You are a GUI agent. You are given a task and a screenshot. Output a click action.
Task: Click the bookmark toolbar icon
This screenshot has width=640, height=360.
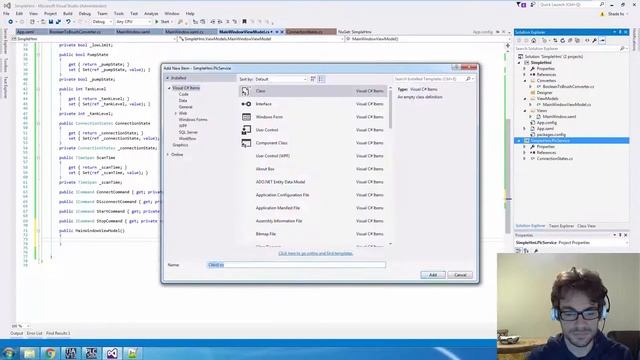[244, 22]
